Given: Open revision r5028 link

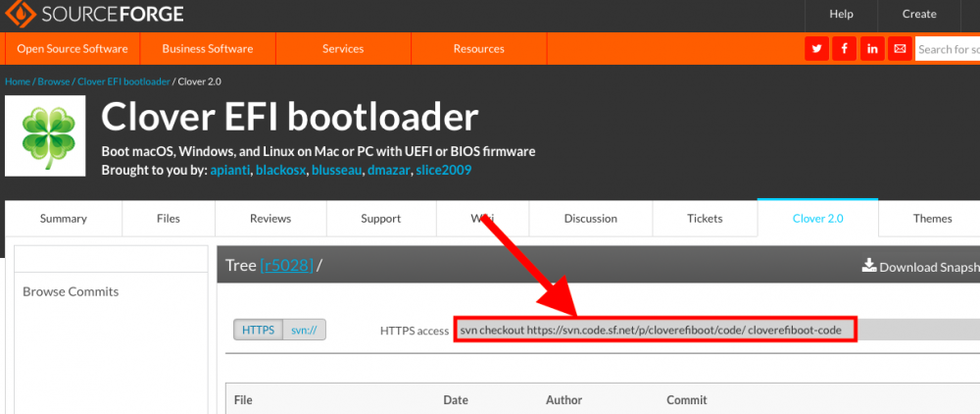Looking at the screenshot, I should (287, 266).
